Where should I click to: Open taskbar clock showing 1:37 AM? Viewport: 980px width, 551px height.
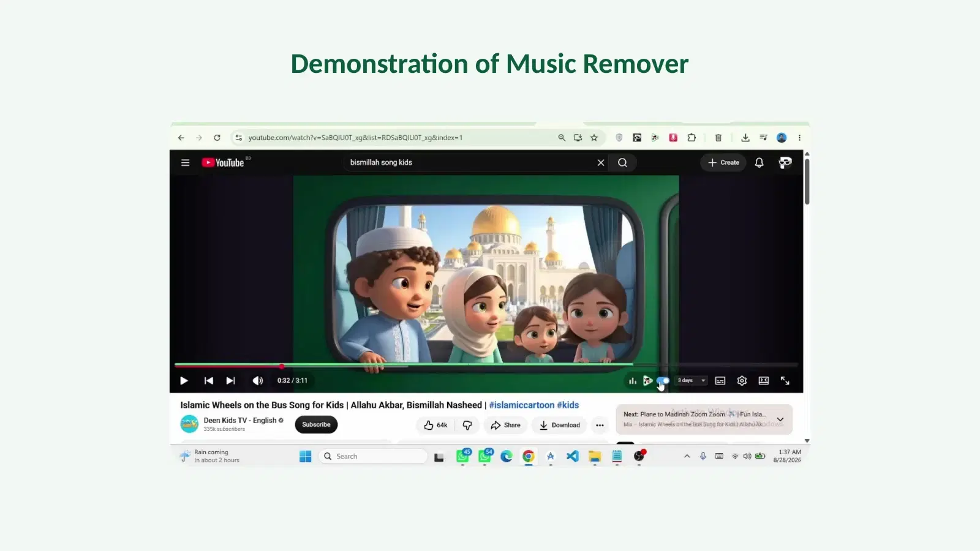click(x=787, y=456)
